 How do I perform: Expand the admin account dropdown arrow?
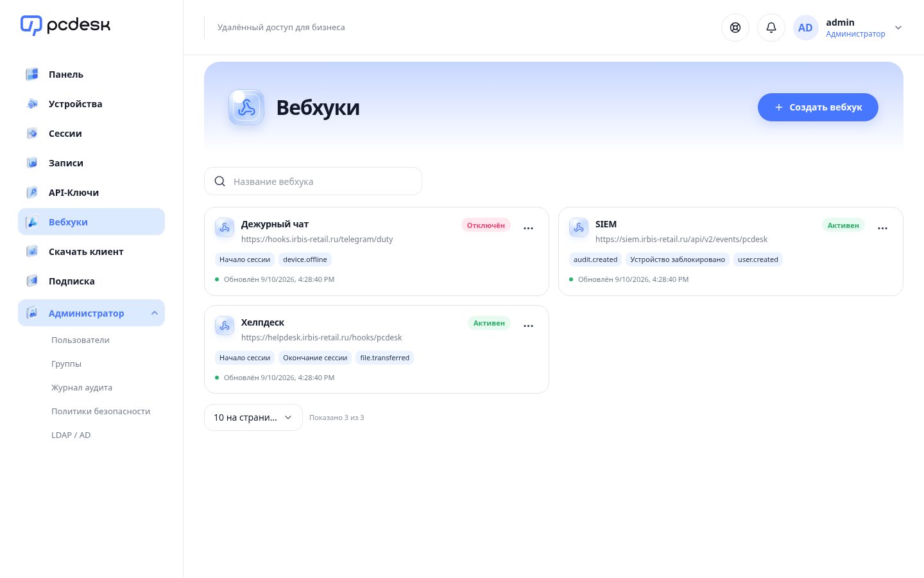click(898, 28)
